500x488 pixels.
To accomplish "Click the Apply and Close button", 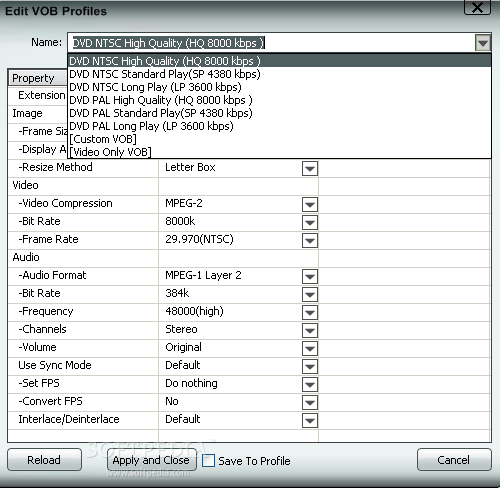I will (x=151, y=460).
